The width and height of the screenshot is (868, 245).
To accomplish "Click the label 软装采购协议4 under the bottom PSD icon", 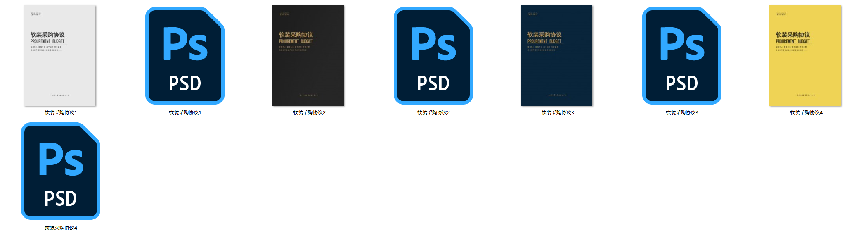I will tap(61, 228).
